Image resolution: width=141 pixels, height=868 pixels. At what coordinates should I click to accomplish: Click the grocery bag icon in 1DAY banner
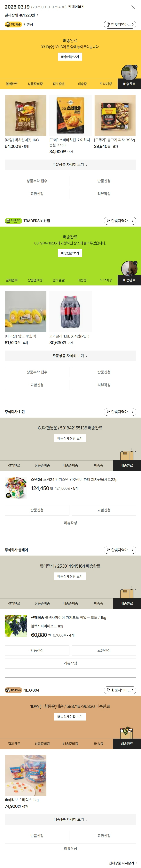coord(127,733)
